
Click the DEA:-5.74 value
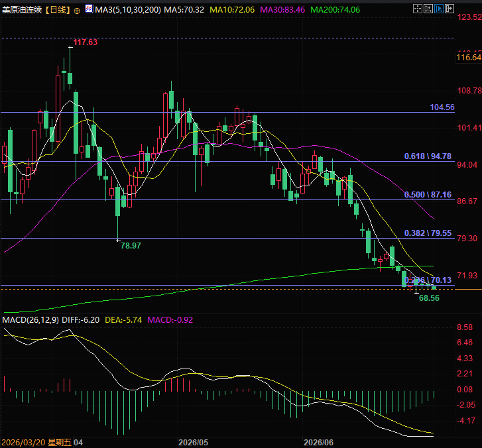(x=123, y=320)
